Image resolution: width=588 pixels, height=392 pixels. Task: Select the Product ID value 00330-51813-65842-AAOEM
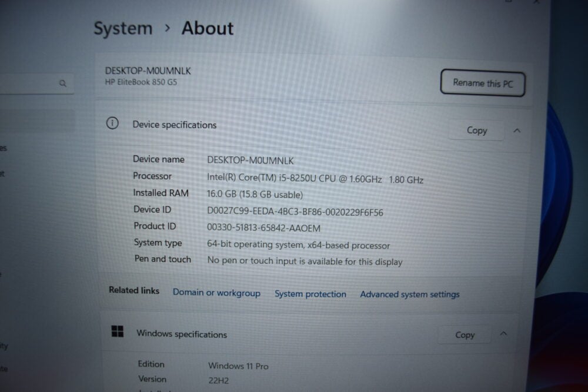click(x=263, y=228)
